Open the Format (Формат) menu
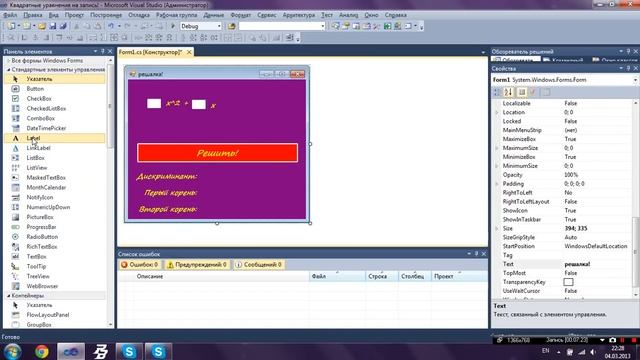Viewport: 640px width, 360px height. coord(241,15)
